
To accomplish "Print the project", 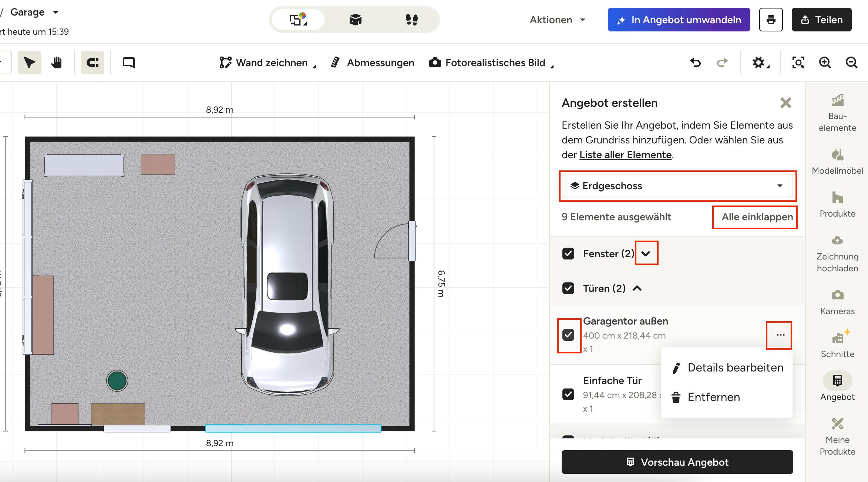I will (771, 20).
